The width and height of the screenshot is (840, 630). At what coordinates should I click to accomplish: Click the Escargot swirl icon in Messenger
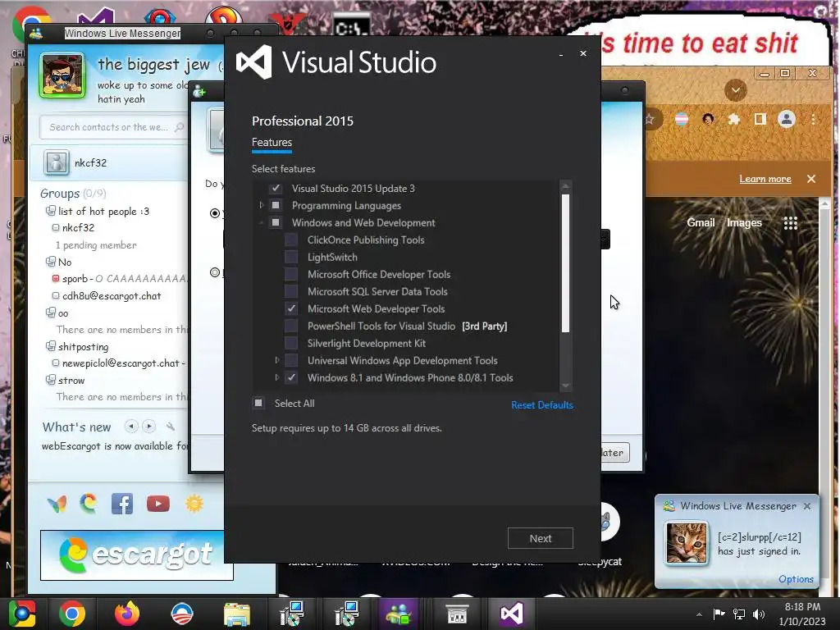89,504
